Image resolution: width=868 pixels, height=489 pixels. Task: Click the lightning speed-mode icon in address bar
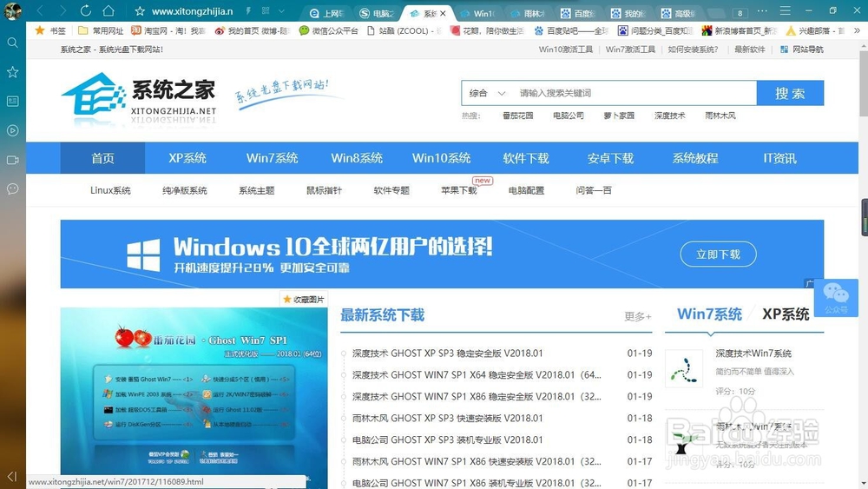[248, 11]
